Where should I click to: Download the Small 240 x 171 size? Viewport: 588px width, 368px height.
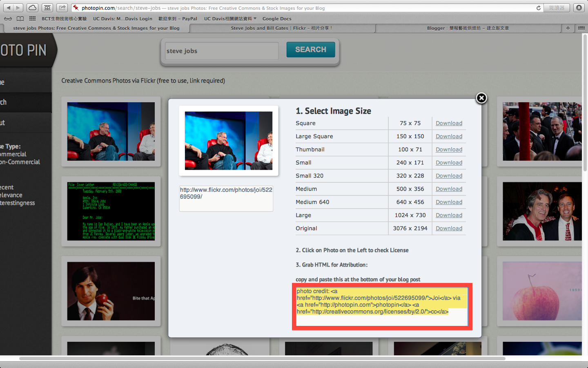pyautogui.click(x=449, y=162)
